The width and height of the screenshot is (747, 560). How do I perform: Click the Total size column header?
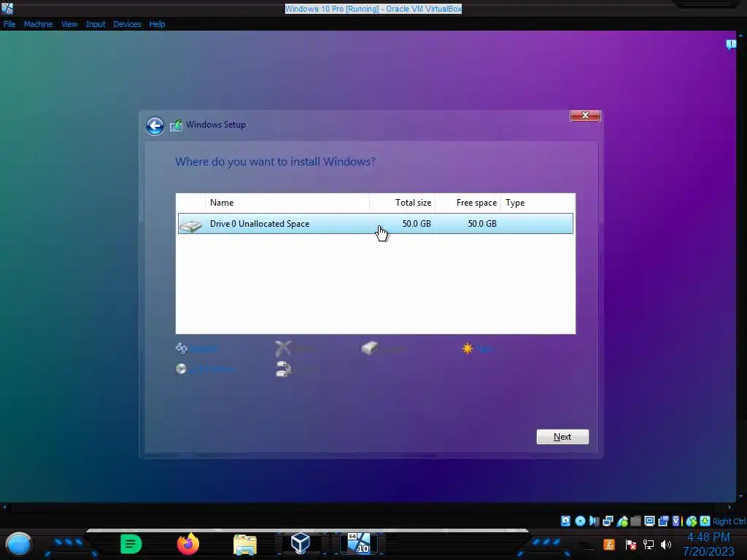point(402,203)
